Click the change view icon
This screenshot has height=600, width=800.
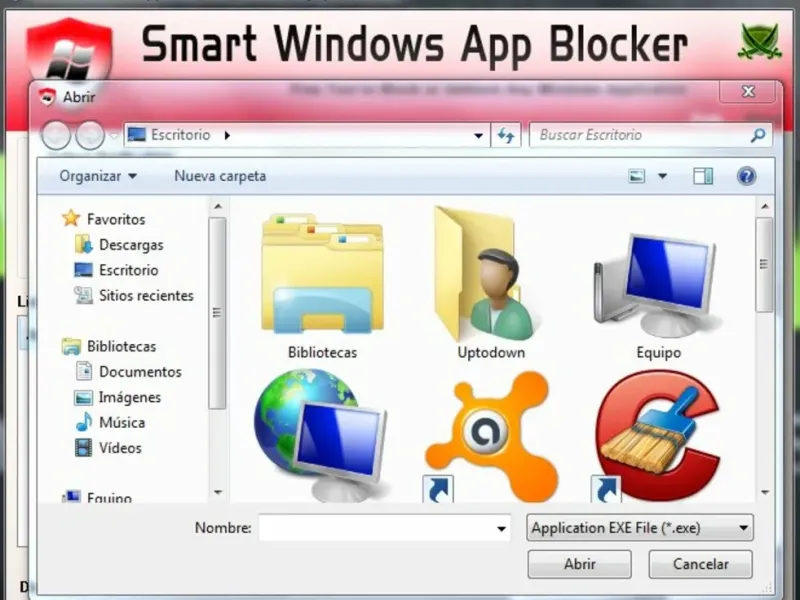(x=637, y=176)
